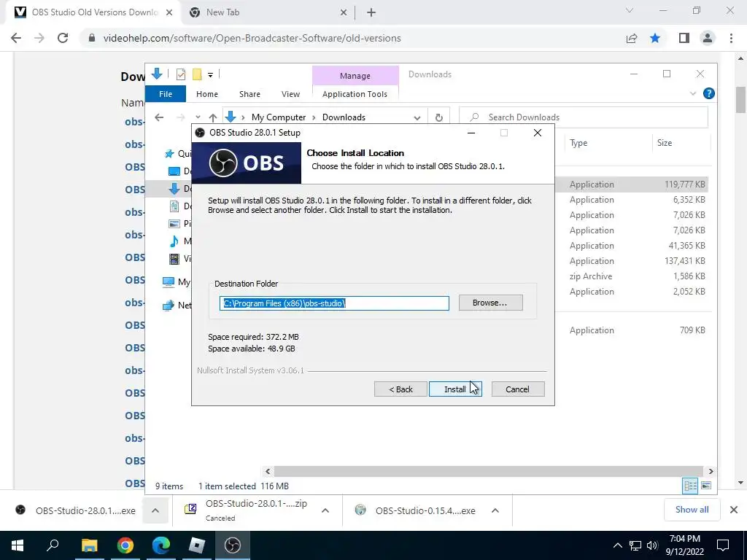Open a new Chrome tab
Image resolution: width=747 pixels, height=560 pixels.
pyautogui.click(x=371, y=13)
